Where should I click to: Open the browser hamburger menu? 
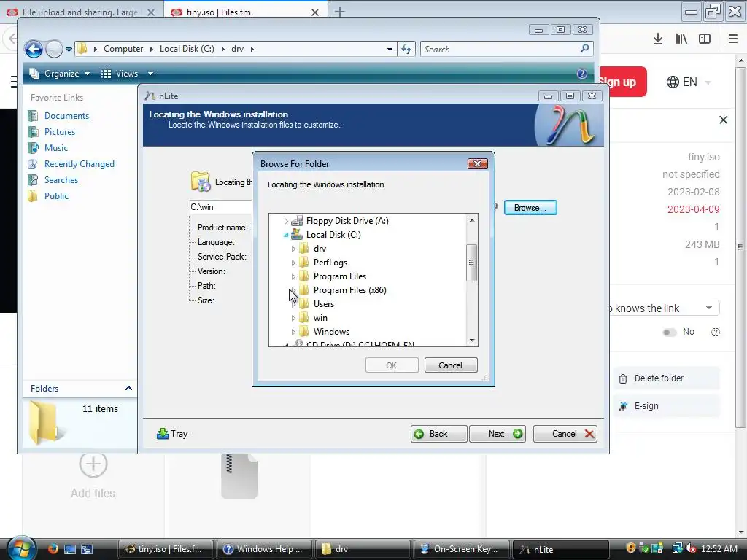pyautogui.click(x=733, y=39)
